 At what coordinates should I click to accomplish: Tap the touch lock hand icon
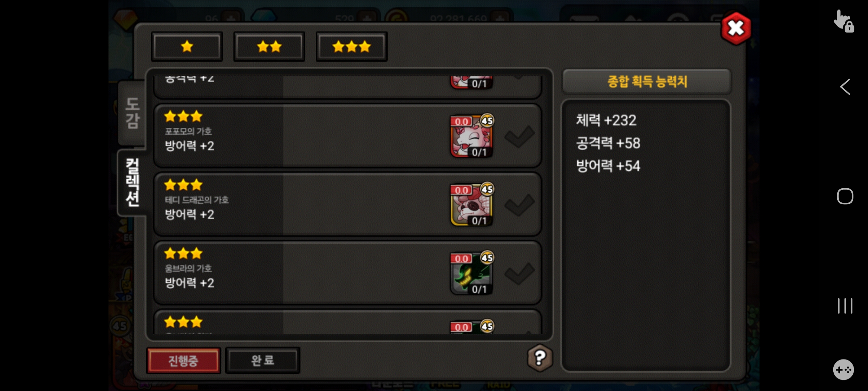point(844,22)
